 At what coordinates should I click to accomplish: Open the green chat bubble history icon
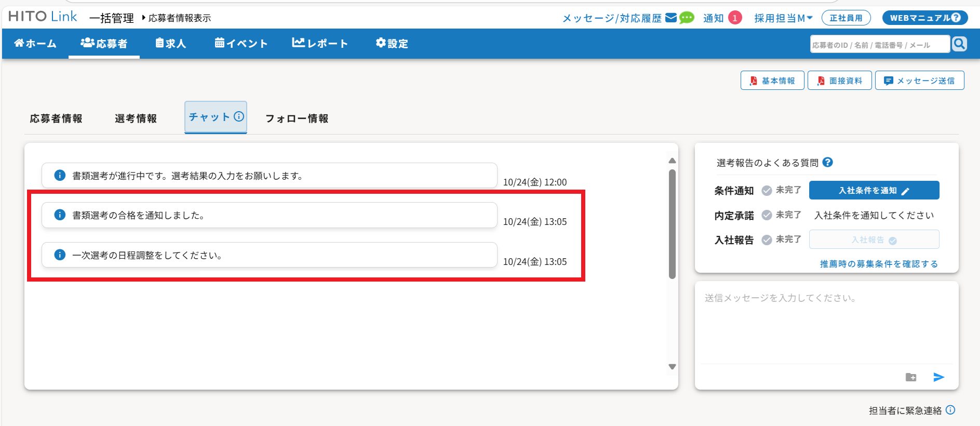click(687, 18)
